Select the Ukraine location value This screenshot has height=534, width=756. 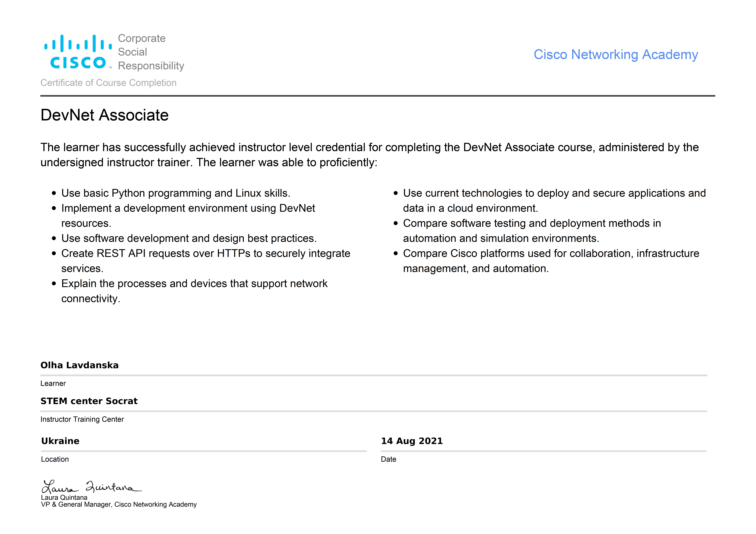[60, 441]
